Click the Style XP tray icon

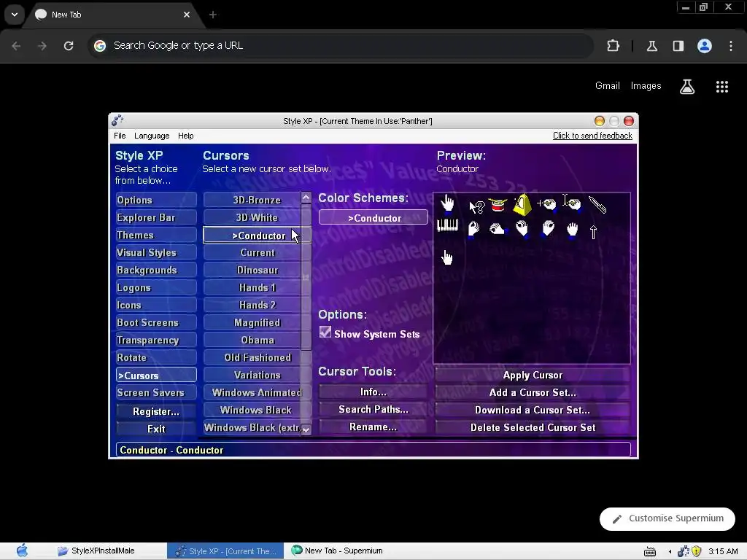[684, 551]
